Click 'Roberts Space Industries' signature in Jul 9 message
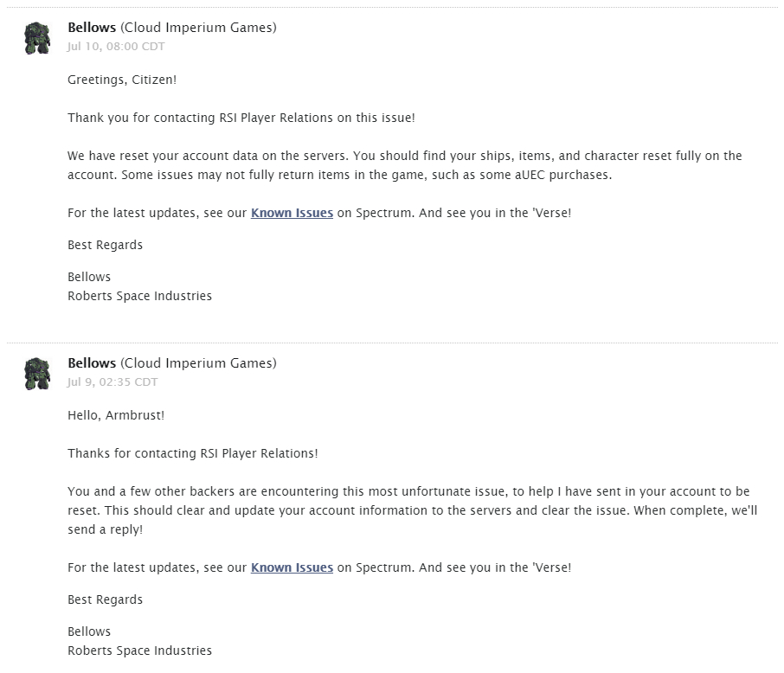The image size is (784, 673). click(x=139, y=651)
